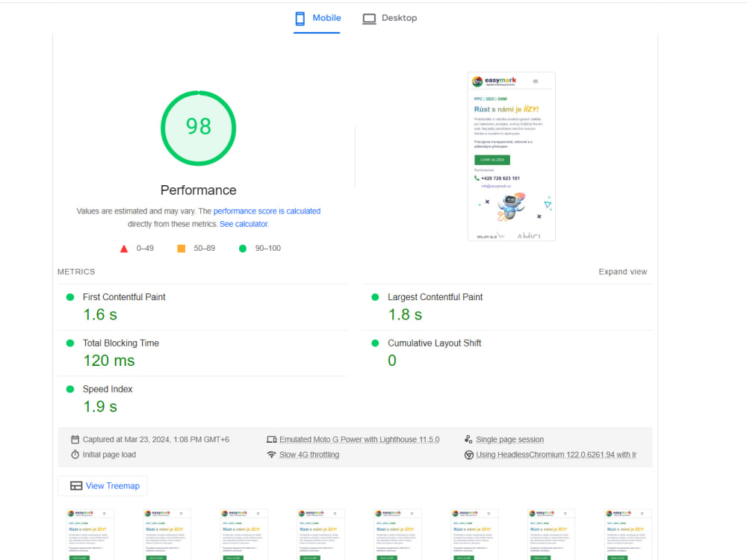The height and width of the screenshot is (560, 747).
Task: Click the green 90-100 legend marker
Action: 242,248
